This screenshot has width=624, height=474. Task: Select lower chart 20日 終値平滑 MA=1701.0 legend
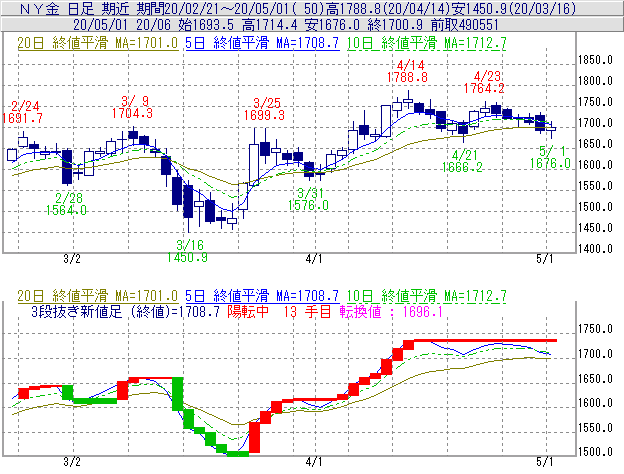98,296
